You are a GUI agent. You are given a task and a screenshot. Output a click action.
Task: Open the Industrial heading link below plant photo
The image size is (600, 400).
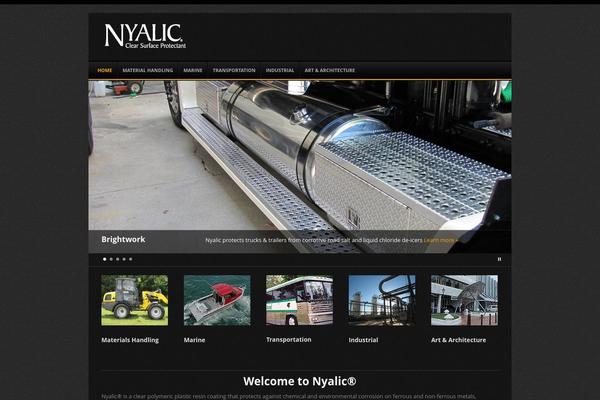point(363,340)
